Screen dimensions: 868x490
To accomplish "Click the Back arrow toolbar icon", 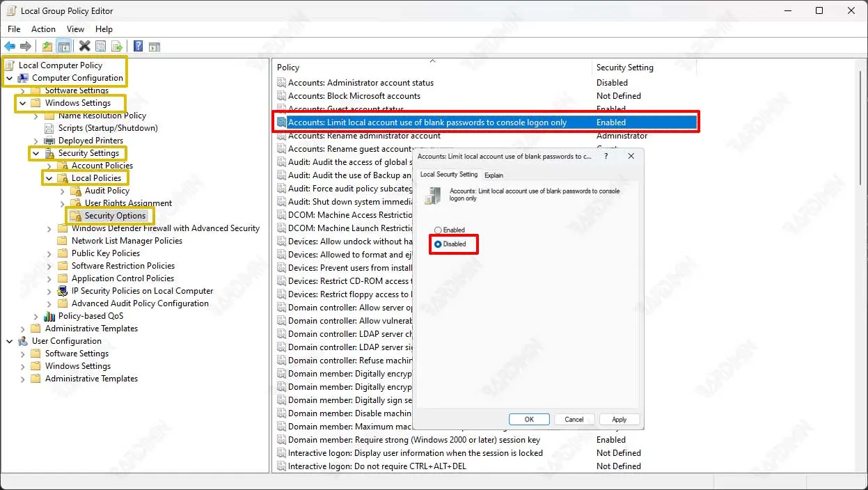I will pyautogui.click(x=10, y=47).
